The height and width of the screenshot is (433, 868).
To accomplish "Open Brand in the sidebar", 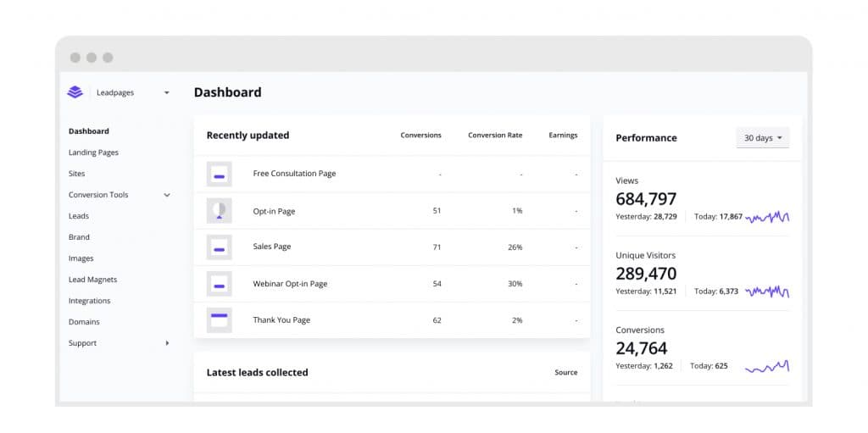I will pyautogui.click(x=79, y=237).
